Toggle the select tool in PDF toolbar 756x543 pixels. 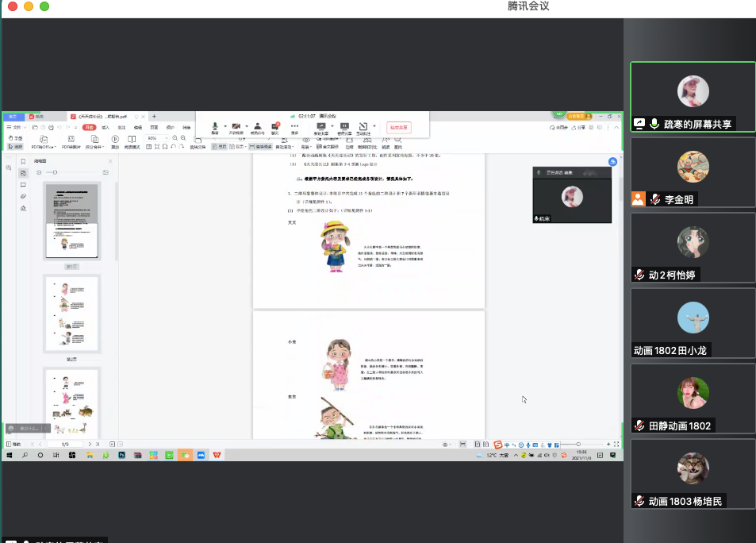pyautogui.click(x=14, y=147)
